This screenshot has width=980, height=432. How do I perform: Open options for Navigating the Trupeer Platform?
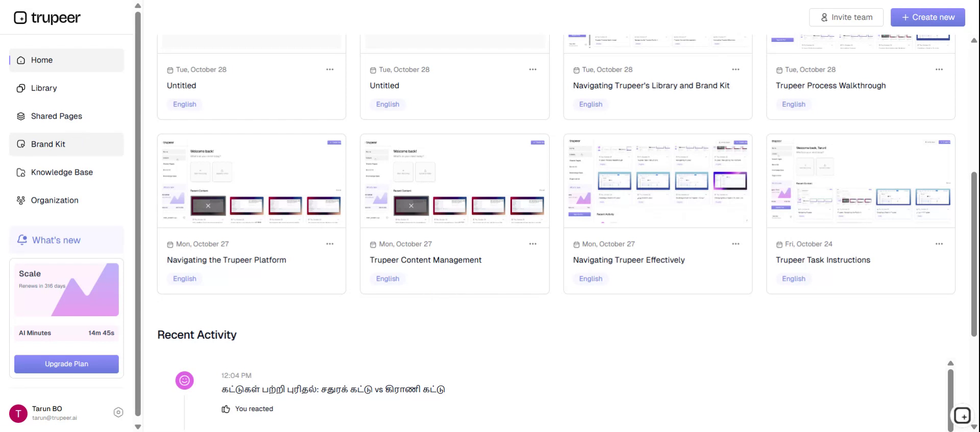330,244
